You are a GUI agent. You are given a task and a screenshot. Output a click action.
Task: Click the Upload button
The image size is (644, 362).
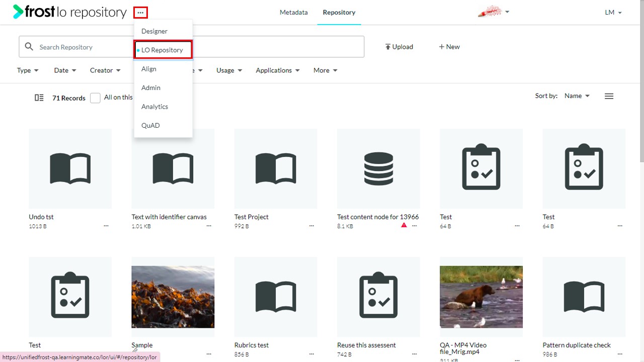(399, 47)
